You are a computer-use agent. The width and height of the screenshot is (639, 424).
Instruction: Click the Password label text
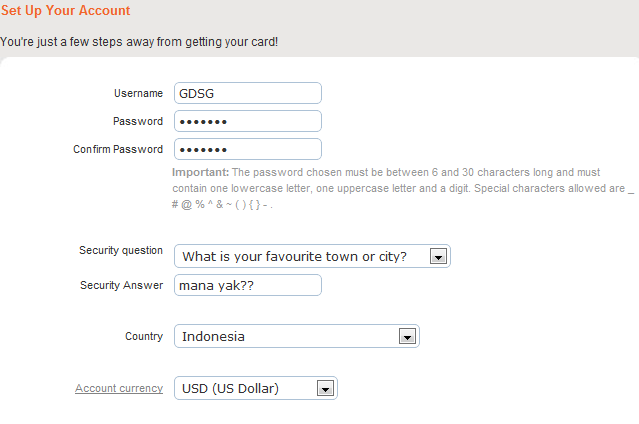[138, 121]
